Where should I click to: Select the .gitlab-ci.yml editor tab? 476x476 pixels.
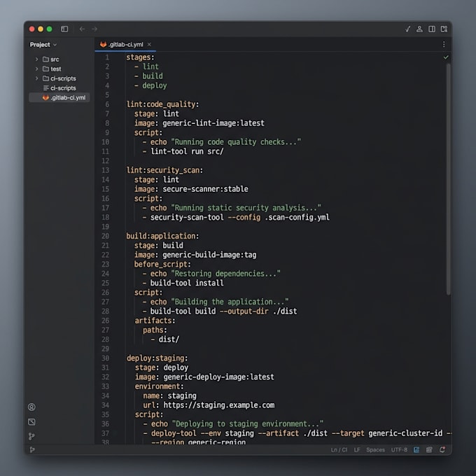click(125, 44)
